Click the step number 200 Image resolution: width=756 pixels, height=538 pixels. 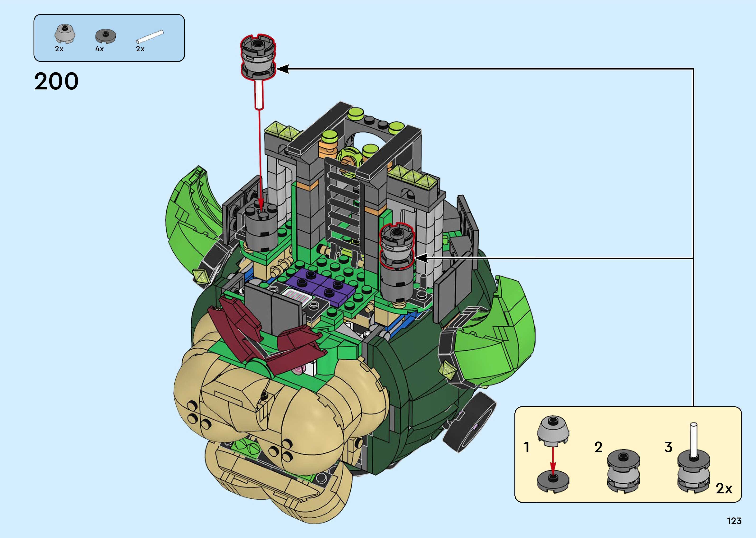coord(56,82)
